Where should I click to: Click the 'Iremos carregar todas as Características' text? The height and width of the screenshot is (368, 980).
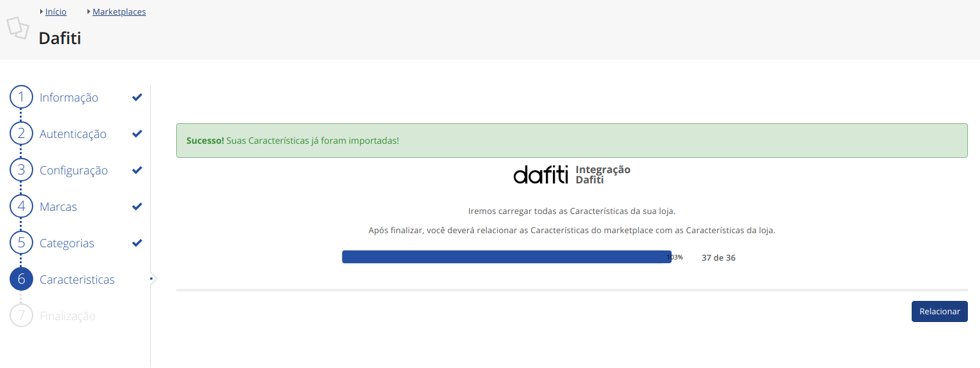point(571,211)
